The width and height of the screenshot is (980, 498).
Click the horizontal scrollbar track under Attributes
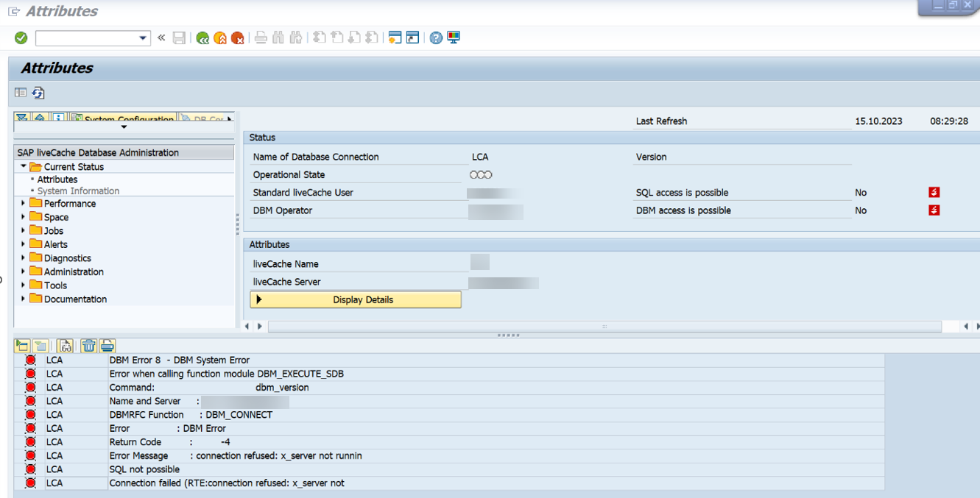click(x=604, y=326)
